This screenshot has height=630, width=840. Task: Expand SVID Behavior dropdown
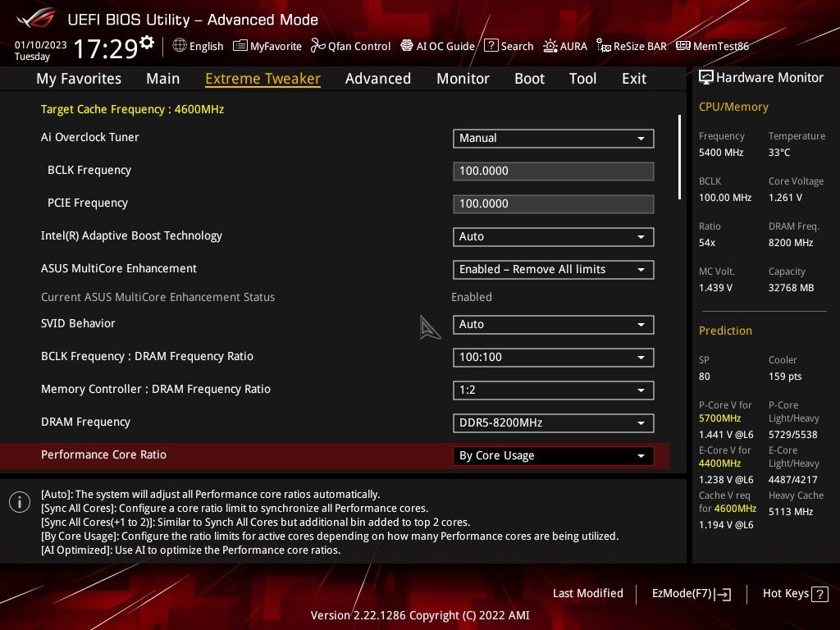(554, 325)
